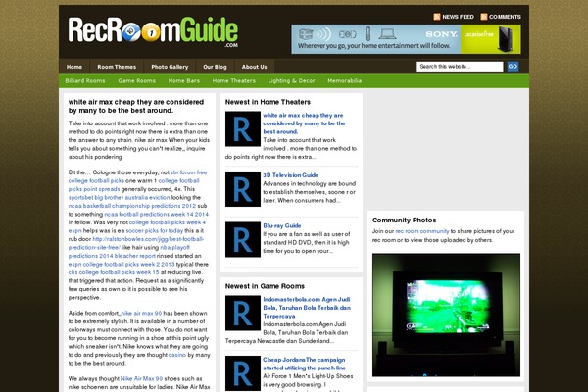Viewport: 588px width, 392px height.
Task: Select the Home Theaters category
Action: [233, 80]
